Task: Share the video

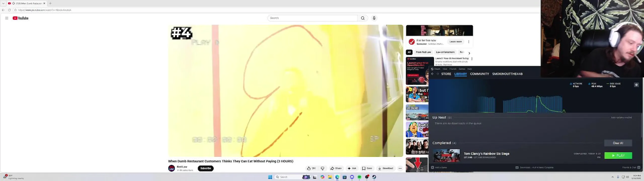Action: 336,168
